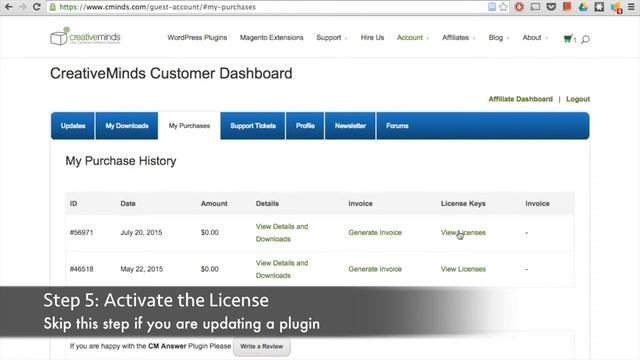Click the Write a Review button

pos(262,347)
